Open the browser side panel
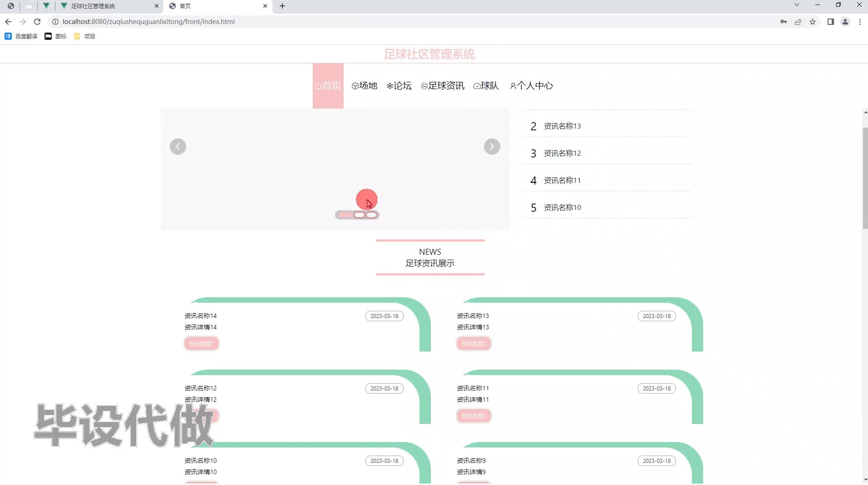This screenshot has width=868, height=485. [830, 22]
